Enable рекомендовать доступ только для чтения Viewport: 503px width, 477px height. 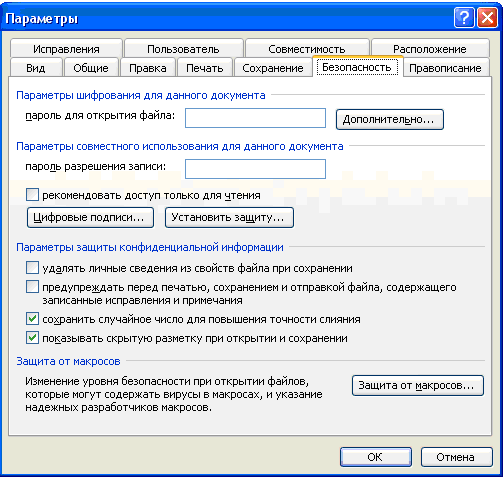tap(32, 195)
